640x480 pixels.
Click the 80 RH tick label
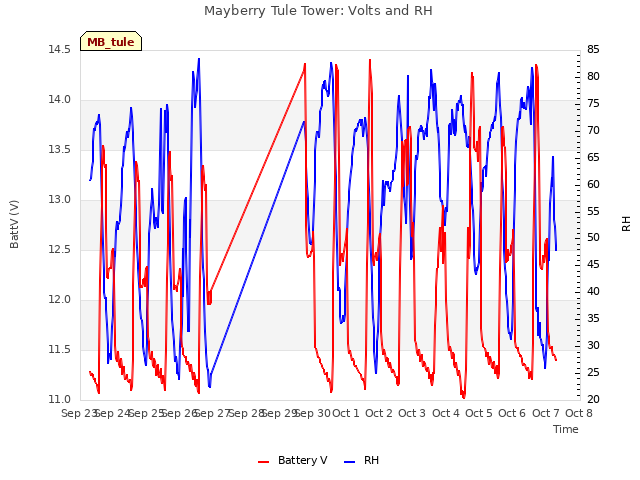593,77
